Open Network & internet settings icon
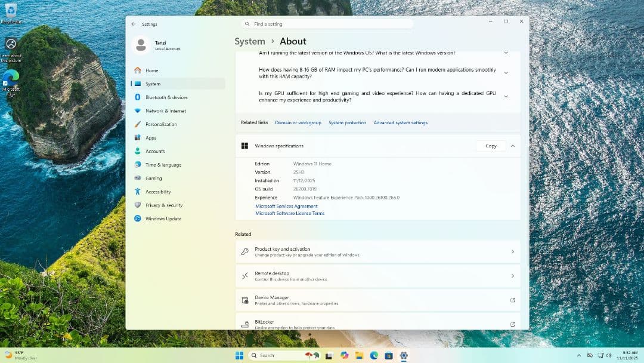 pyautogui.click(x=138, y=111)
